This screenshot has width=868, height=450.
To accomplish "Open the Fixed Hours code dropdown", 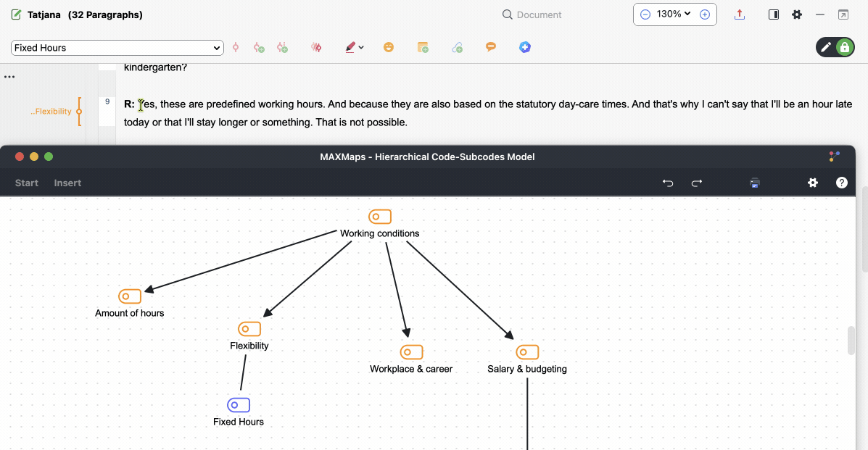I will tap(117, 48).
